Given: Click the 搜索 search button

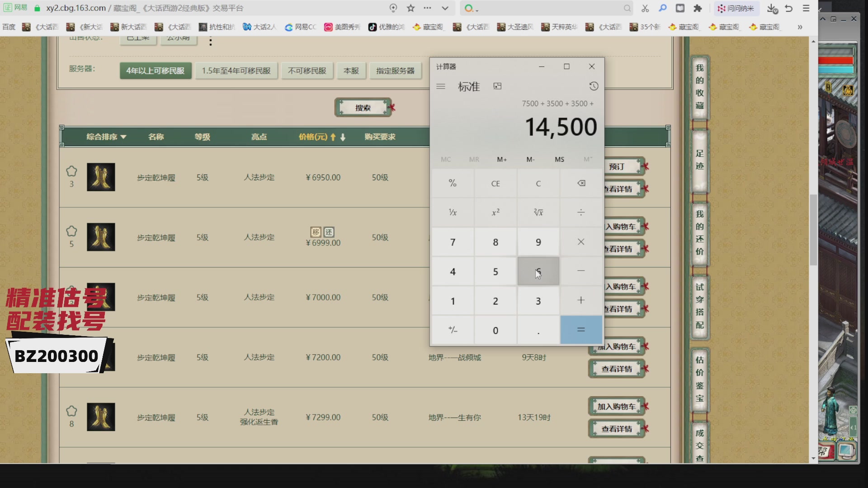Looking at the screenshot, I should [363, 108].
